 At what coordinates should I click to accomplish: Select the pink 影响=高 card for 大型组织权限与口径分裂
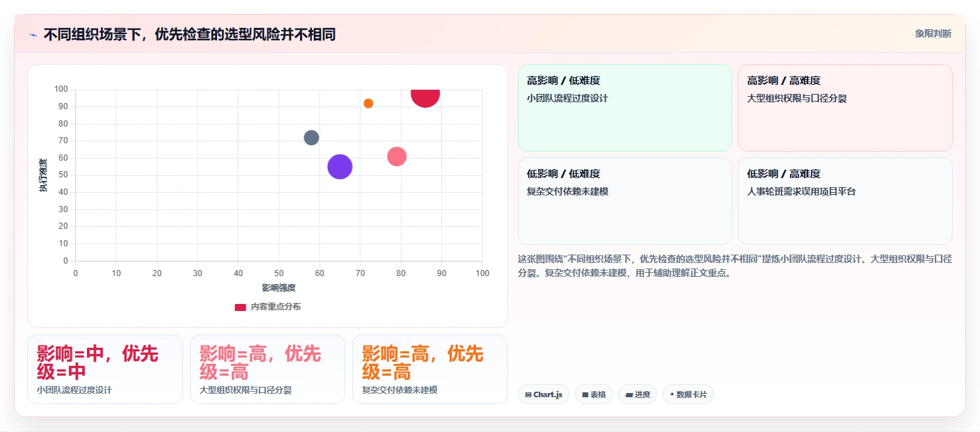[x=267, y=369]
